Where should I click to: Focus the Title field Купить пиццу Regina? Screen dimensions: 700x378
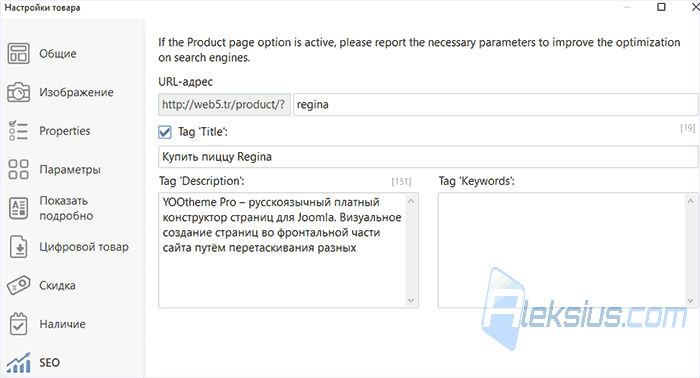(428, 157)
